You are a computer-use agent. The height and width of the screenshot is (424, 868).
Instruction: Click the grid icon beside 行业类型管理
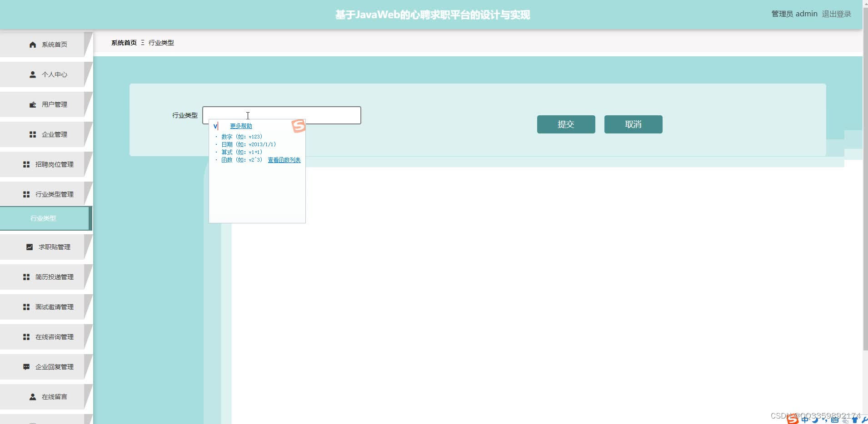pyautogui.click(x=26, y=194)
